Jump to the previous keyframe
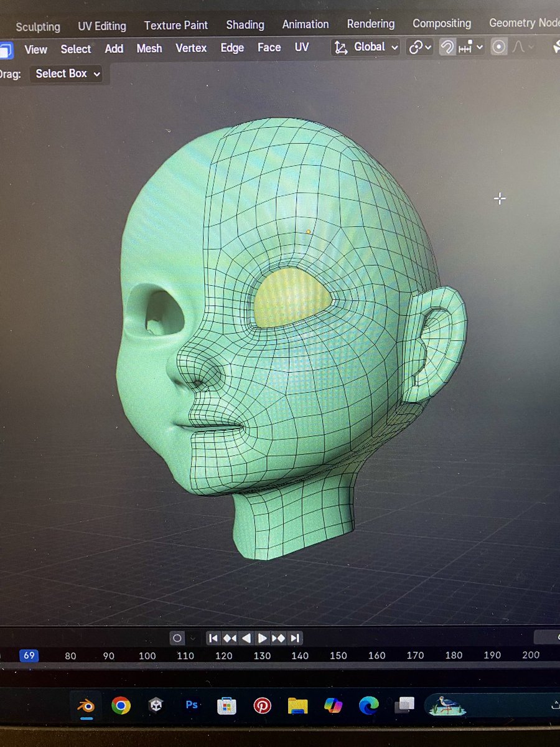The image size is (560, 747). pyautogui.click(x=230, y=638)
